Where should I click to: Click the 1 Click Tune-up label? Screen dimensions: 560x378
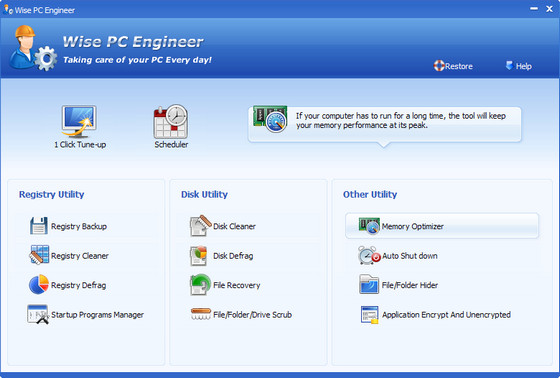80,145
